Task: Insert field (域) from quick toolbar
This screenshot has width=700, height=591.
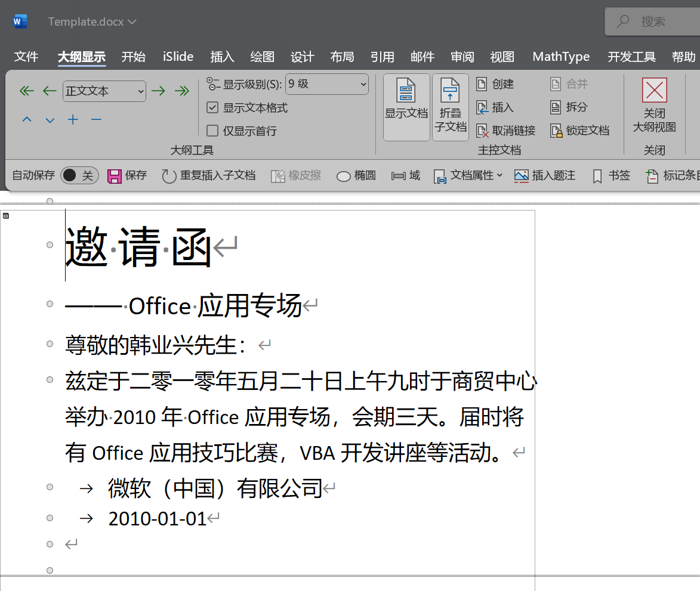Action: [x=405, y=175]
